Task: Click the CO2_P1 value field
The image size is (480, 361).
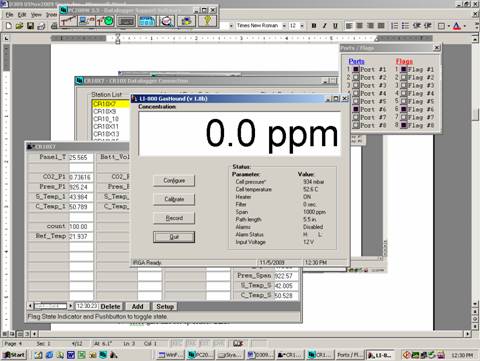Action: tap(81, 177)
